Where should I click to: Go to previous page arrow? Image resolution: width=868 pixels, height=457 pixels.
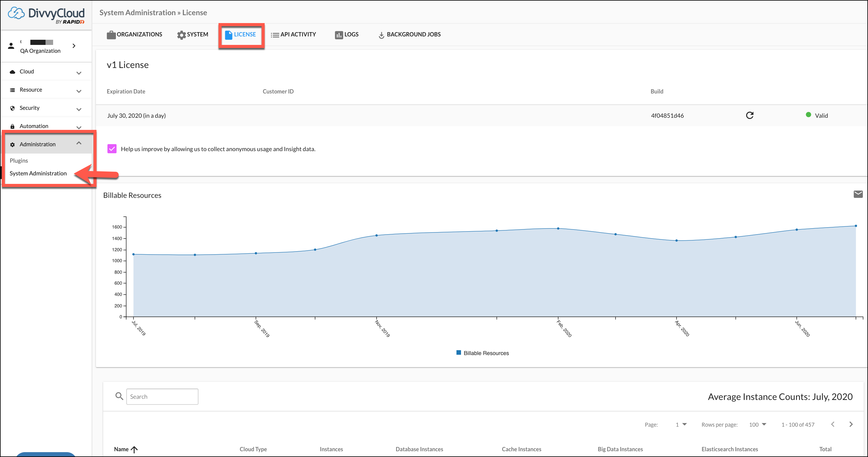tap(832, 424)
